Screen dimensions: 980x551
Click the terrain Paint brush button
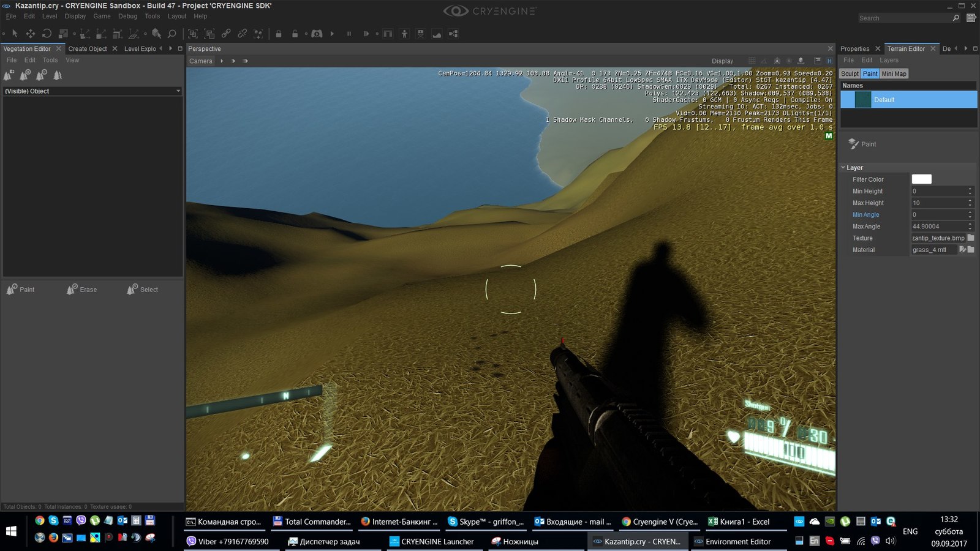coord(862,144)
